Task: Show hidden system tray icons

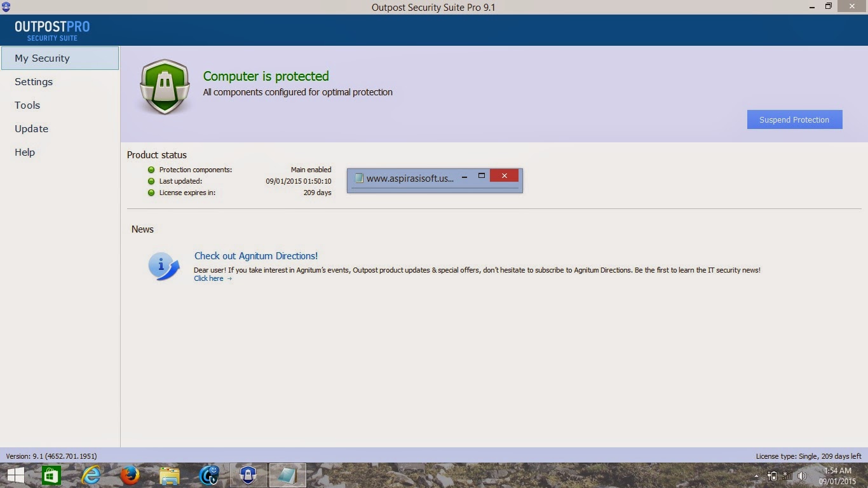Action: [x=756, y=476]
